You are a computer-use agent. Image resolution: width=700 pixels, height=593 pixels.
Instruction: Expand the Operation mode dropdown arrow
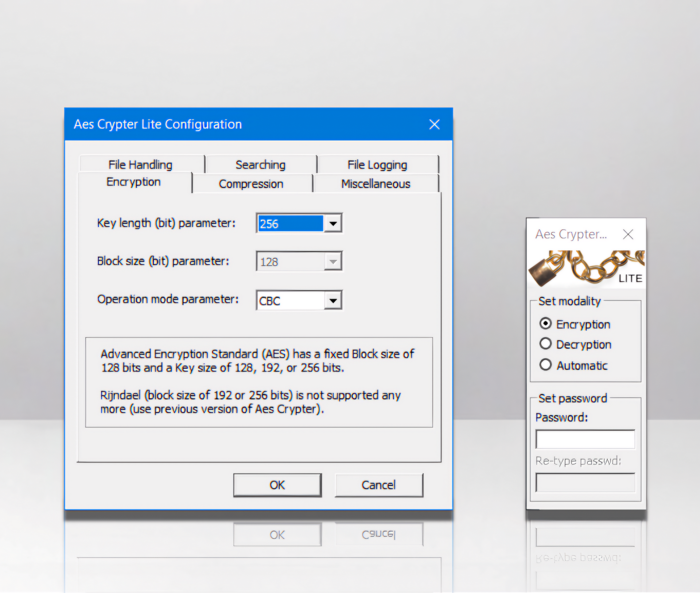pos(333,301)
